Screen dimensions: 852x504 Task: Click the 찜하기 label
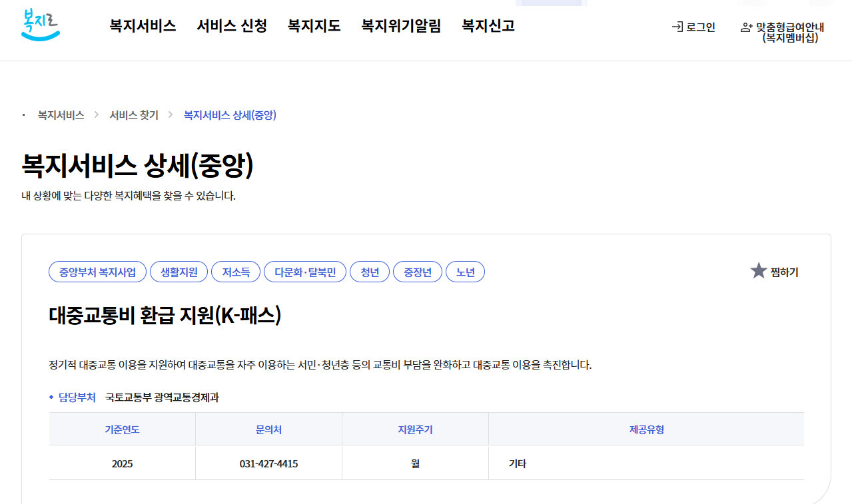coord(784,272)
